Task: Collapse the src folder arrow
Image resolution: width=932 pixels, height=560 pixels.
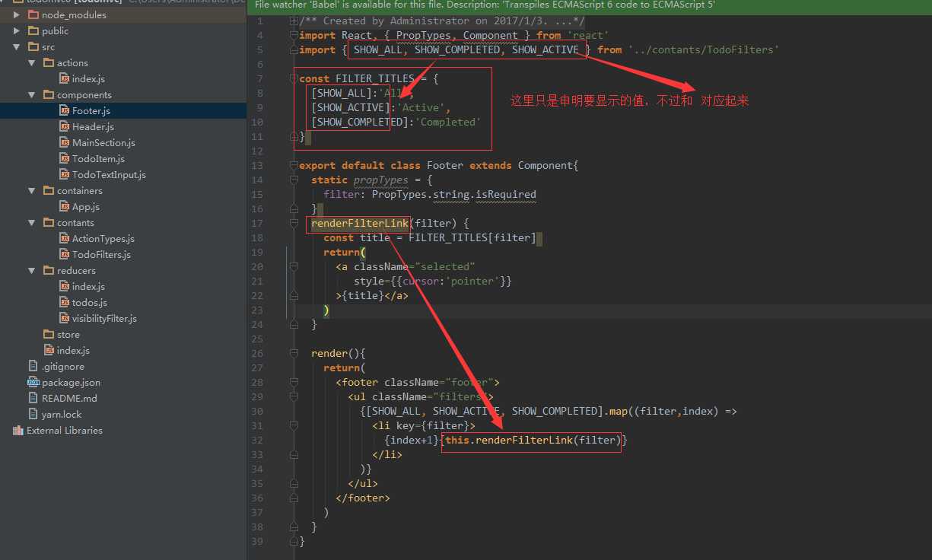Action: click(x=17, y=46)
